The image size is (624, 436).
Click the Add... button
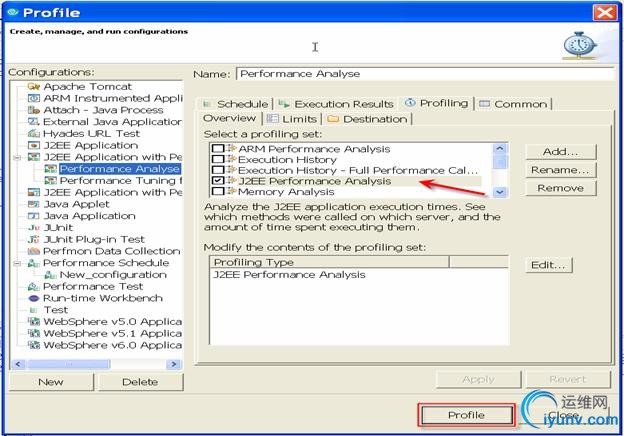pos(561,152)
